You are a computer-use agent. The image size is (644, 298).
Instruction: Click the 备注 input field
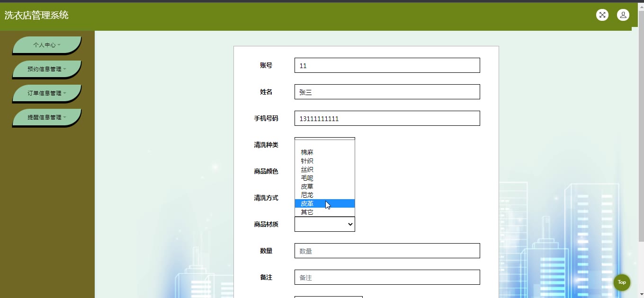click(x=387, y=277)
